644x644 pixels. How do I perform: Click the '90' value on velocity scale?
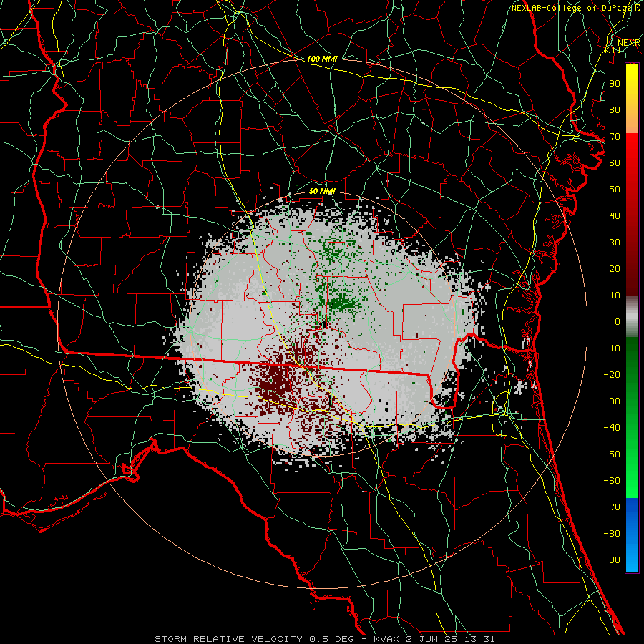[615, 84]
